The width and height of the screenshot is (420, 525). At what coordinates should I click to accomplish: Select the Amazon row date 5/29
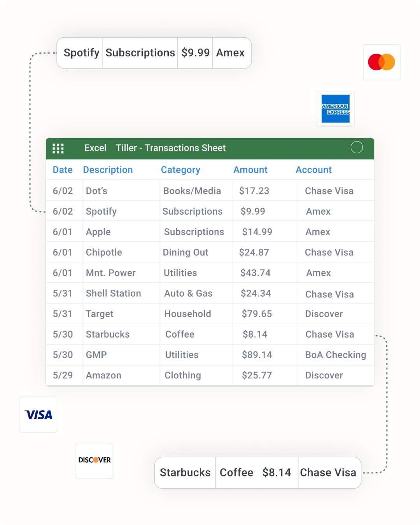pyautogui.click(x=64, y=375)
